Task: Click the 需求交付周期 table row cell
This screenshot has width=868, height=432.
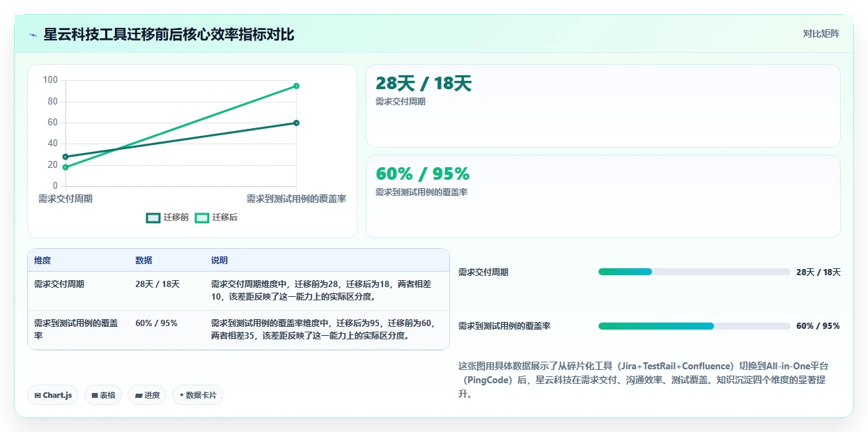Action: click(x=59, y=284)
